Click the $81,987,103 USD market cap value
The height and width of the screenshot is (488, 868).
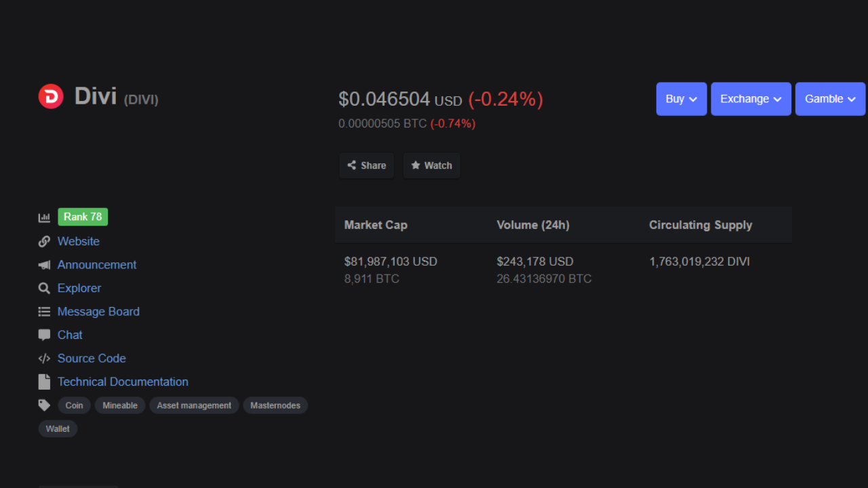click(x=391, y=262)
